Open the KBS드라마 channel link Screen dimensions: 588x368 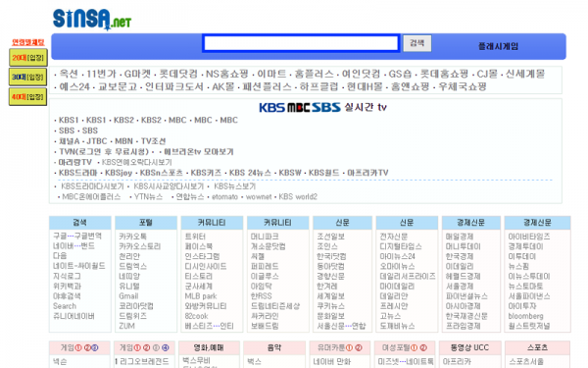tap(78, 173)
